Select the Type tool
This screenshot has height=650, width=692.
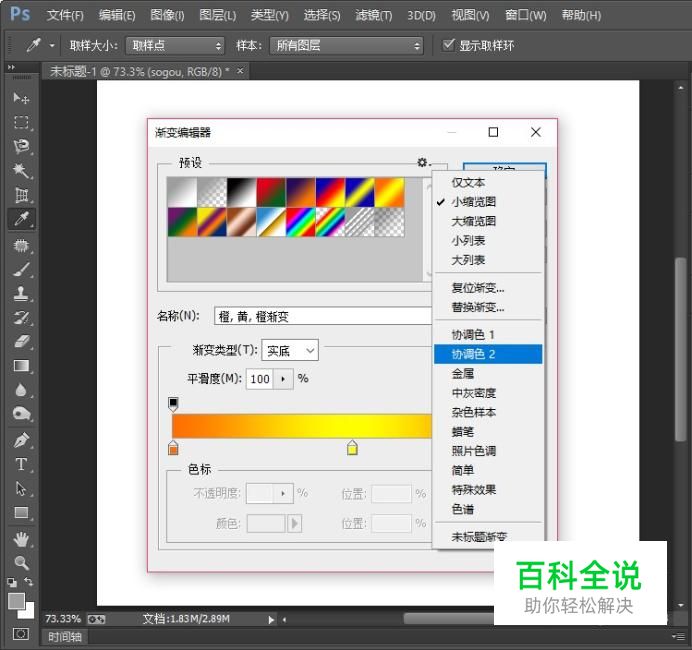point(21,464)
